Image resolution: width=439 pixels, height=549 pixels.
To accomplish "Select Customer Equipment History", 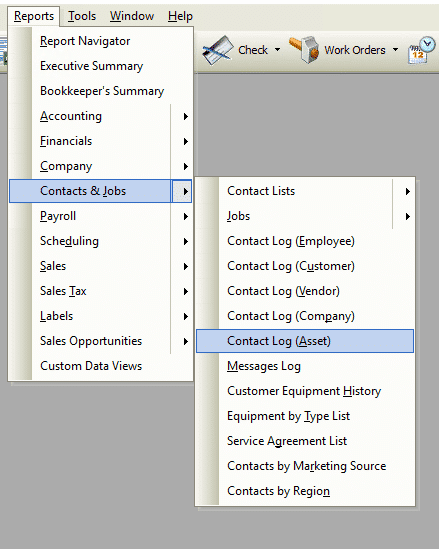I will [x=305, y=391].
